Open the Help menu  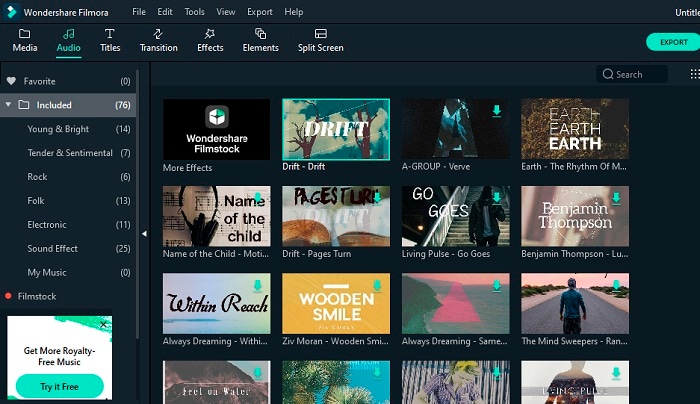click(294, 12)
